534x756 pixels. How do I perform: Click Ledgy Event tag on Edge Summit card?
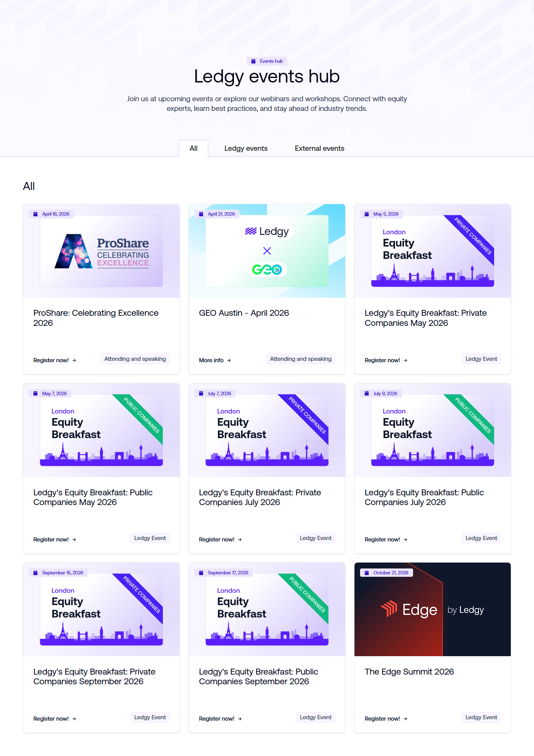pos(481,717)
